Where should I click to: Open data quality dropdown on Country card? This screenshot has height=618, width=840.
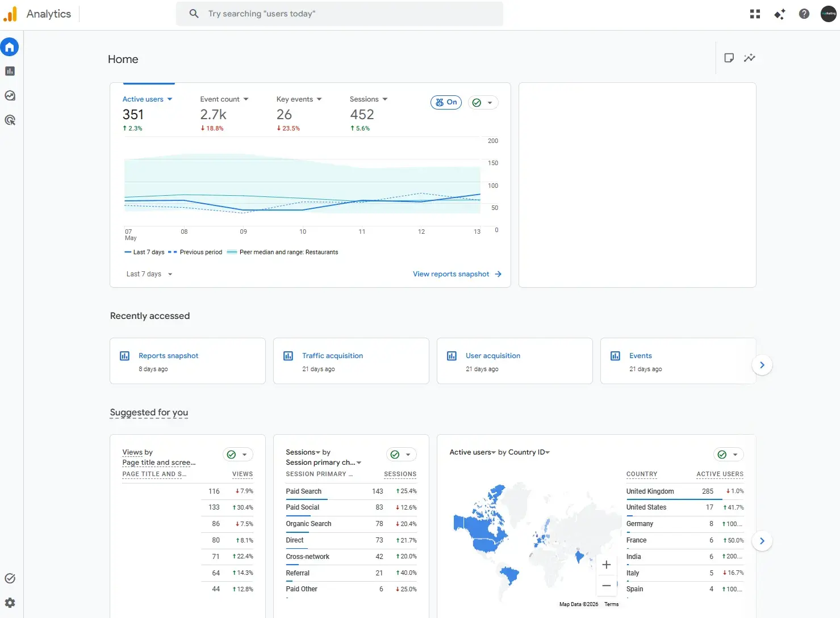coord(729,455)
